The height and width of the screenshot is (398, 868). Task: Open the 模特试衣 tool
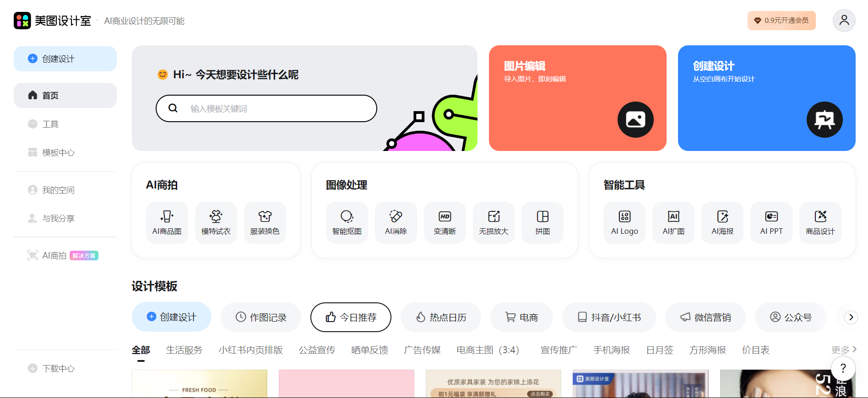pyautogui.click(x=216, y=223)
